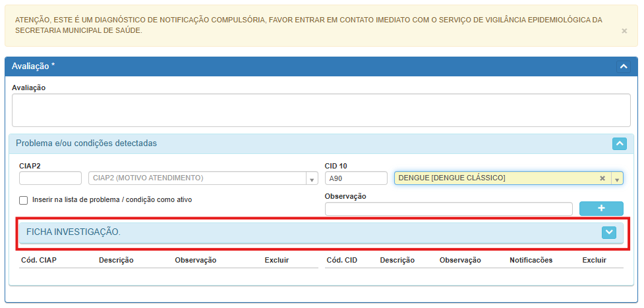
Task: Dismiss the compulsory notification warning alert
Action: [624, 31]
